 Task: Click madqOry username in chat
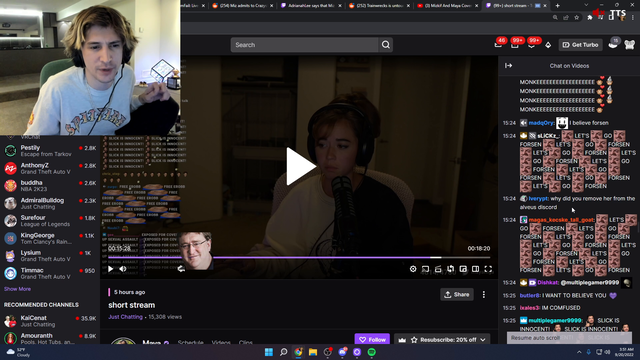coord(541,123)
